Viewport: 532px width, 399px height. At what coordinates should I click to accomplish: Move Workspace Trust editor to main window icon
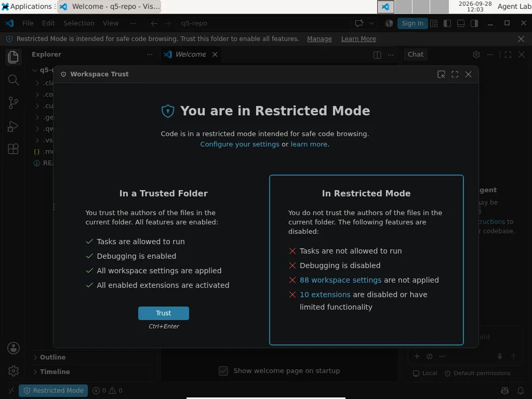pyautogui.click(x=441, y=74)
